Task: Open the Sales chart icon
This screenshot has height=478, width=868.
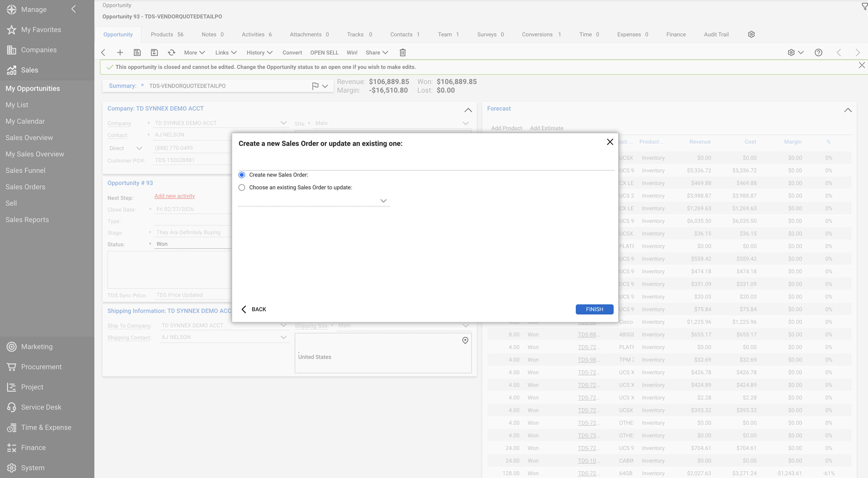Action: point(11,70)
